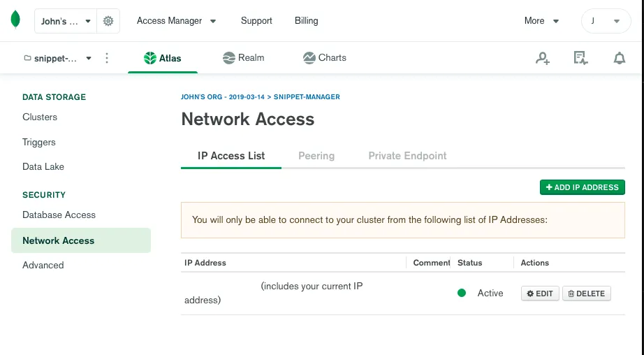This screenshot has height=355, width=644.
Task: Select the Private Endpoint tab
Action: [407, 156]
